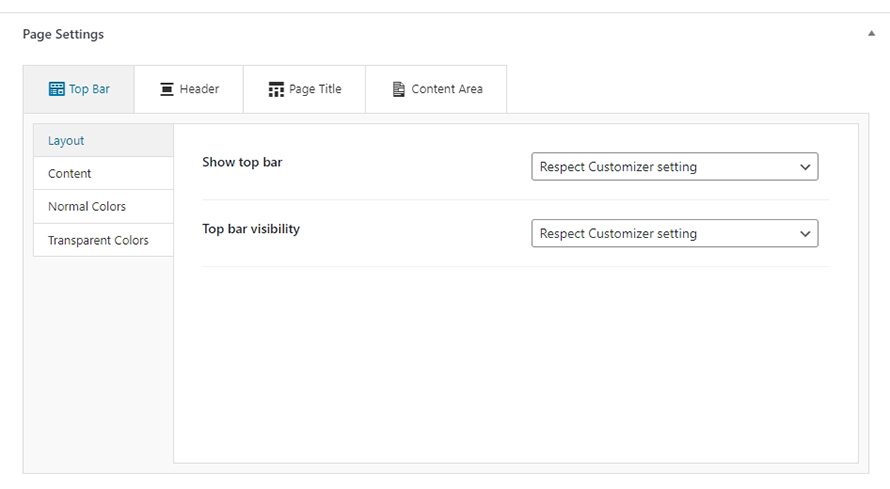
Task: Go to Normal Colors section
Action: 103,206
